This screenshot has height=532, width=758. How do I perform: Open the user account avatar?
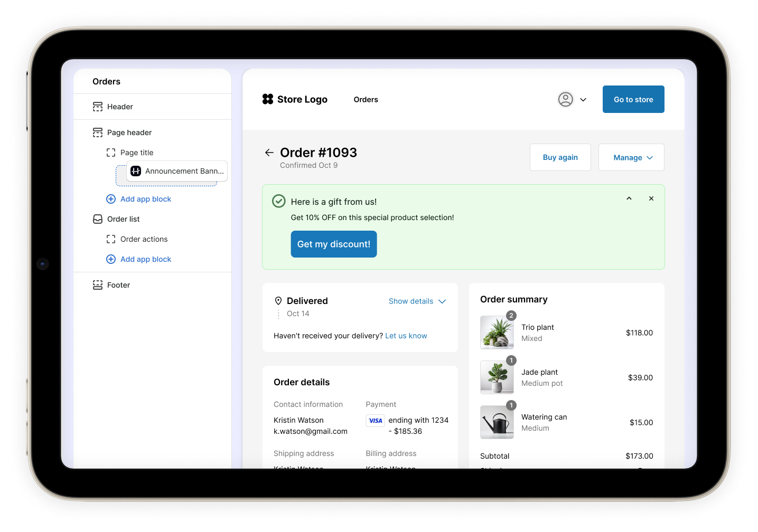pyautogui.click(x=566, y=99)
